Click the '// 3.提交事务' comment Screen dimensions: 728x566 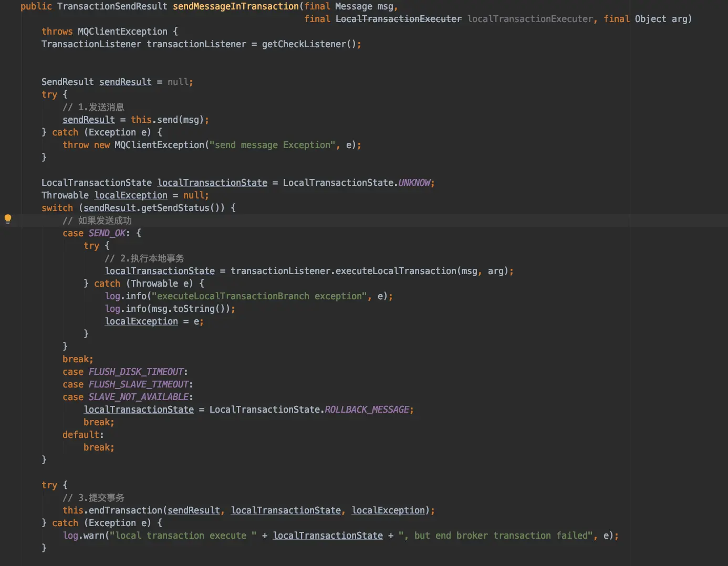pos(93,498)
